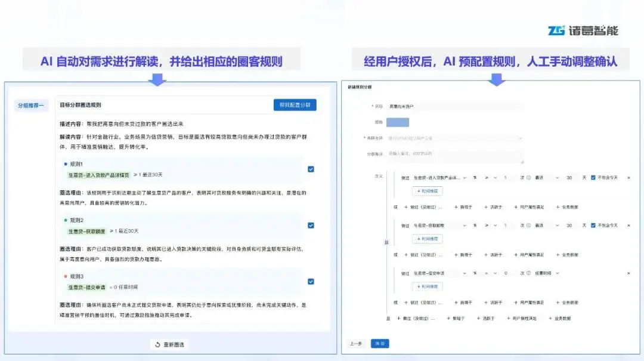Remove the first rule condition row with X
Viewport: 644px width, 361px height.
pyautogui.click(x=628, y=177)
